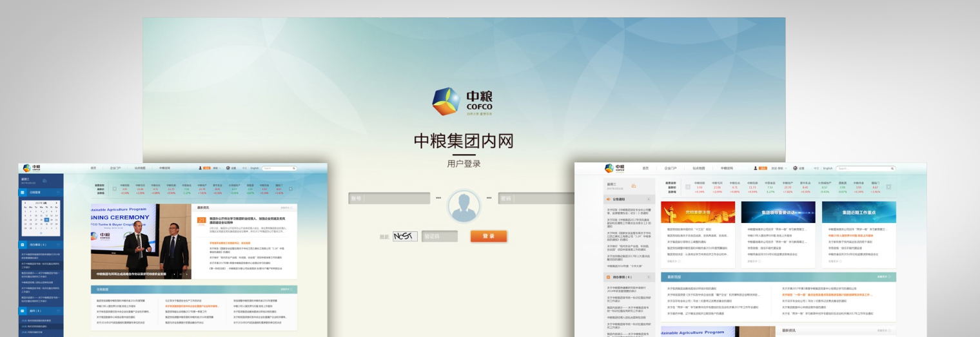Viewport: 980px width, 337px height.
Task: Open 站点地图 tab in left dashboard window
Action: point(140,168)
